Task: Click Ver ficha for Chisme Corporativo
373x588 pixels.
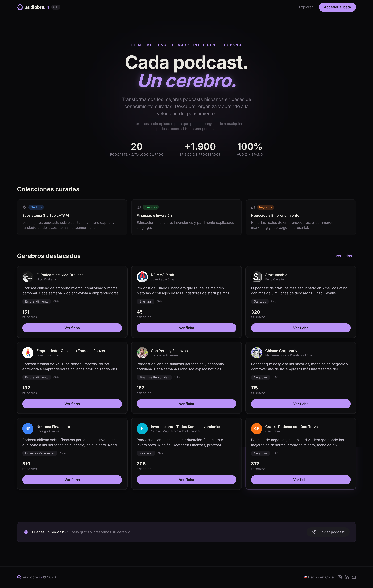Action: pos(301,404)
